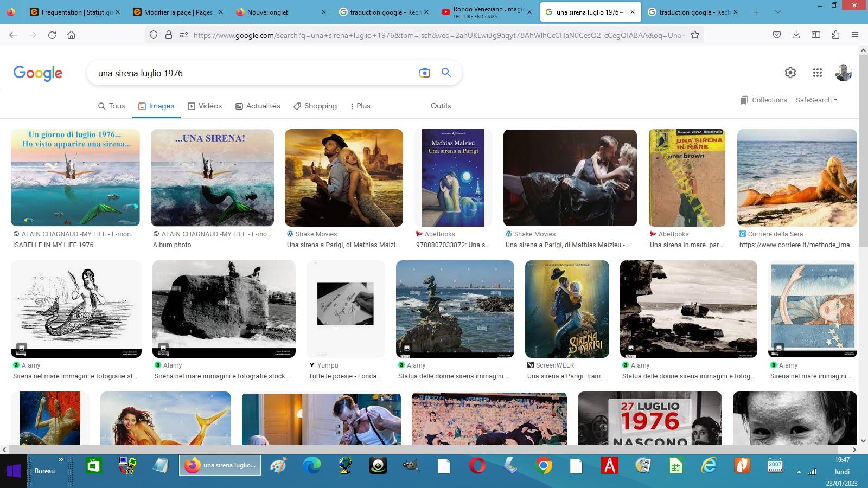
Task: Launch Opera from the taskbar
Action: 477,466
